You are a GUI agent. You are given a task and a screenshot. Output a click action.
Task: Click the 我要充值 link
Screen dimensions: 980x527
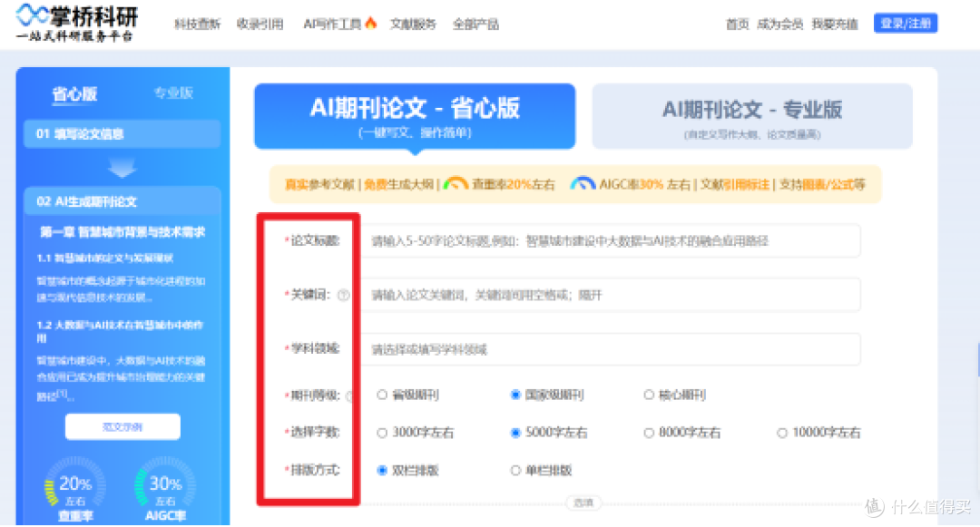pyautogui.click(x=835, y=24)
